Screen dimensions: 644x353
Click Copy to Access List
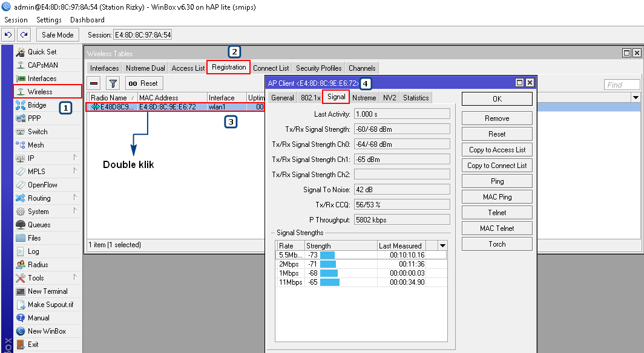497,150
